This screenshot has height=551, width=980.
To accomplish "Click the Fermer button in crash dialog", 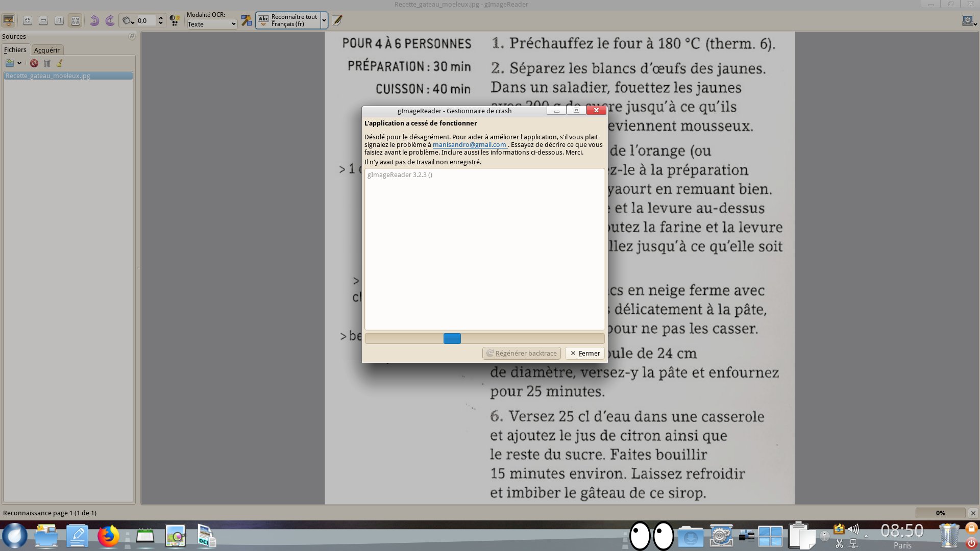I will click(x=585, y=353).
